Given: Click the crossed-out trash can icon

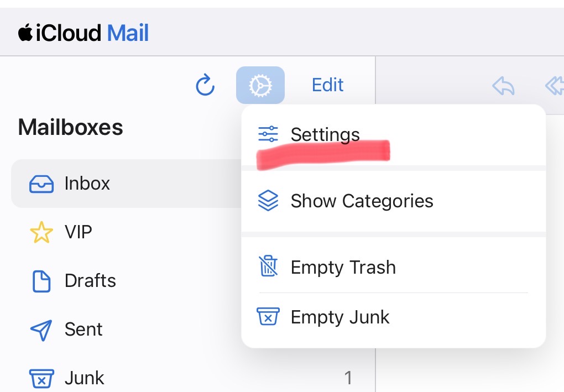Looking at the screenshot, I should [x=268, y=266].
